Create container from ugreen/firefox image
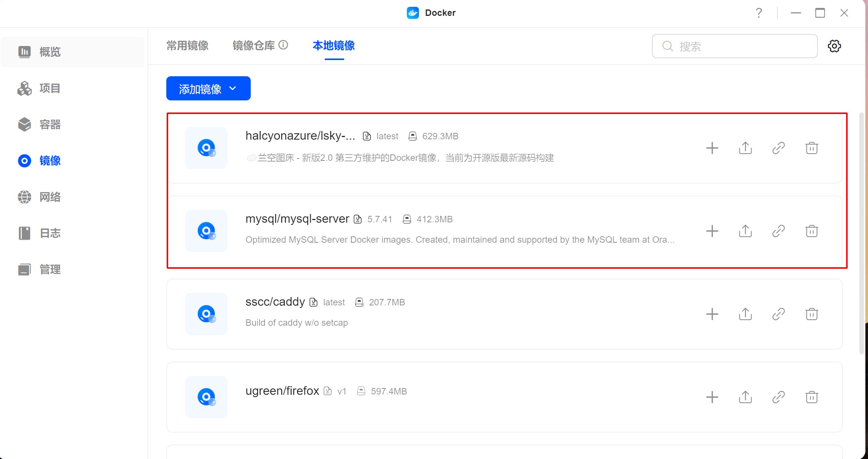 click(x=712, y=397)
